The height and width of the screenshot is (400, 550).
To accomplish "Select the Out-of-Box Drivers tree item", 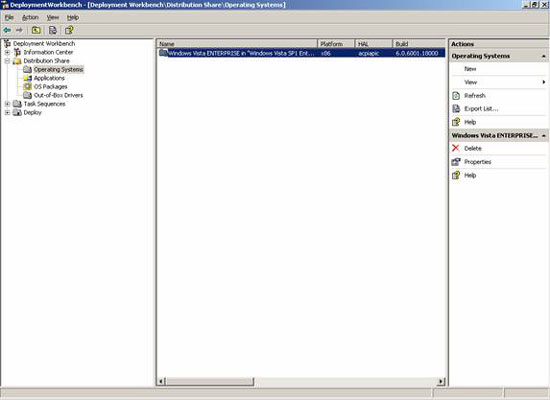I will pyautogui.click(x=58, y=95).
